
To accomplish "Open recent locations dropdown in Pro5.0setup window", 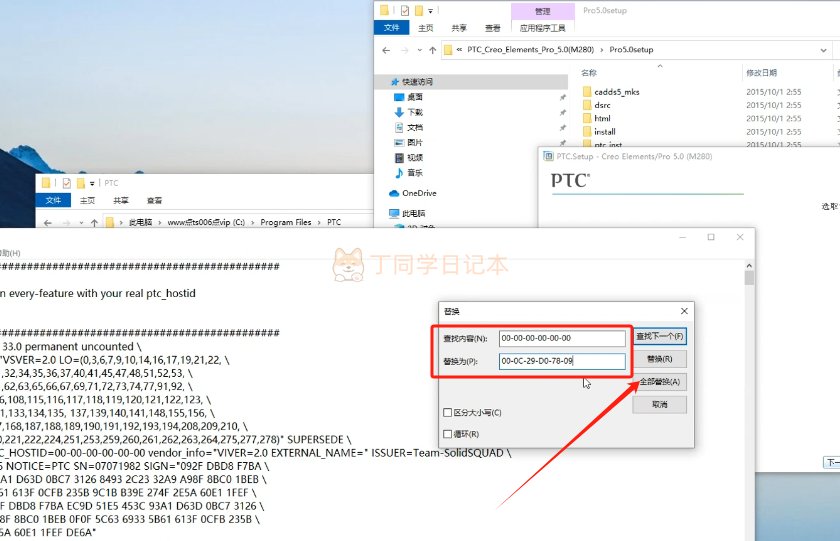I will [x=419, y=51].
